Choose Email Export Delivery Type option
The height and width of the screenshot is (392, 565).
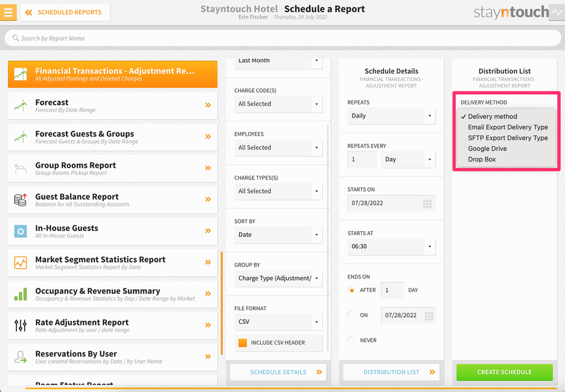(x=506, y=127)
